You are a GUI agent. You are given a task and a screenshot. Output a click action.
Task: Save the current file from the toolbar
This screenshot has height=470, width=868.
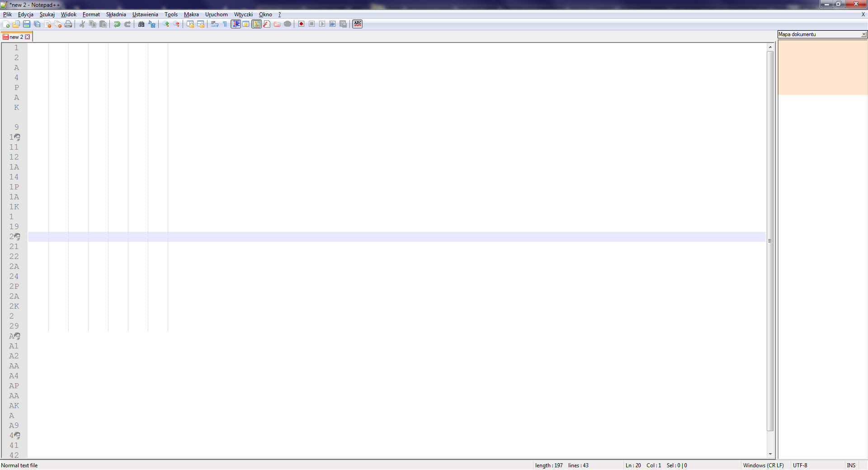tap(27, 24)
